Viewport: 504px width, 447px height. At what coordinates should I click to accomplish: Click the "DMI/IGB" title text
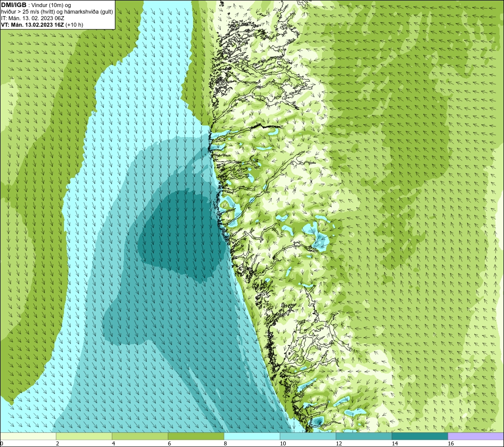tap(14, 5)
